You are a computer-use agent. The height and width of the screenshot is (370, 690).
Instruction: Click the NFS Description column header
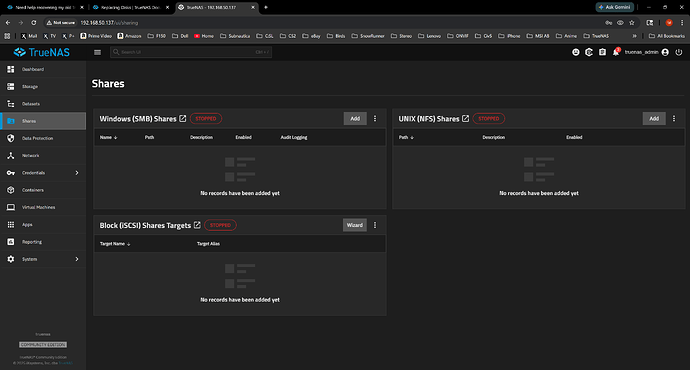point(494,137)
